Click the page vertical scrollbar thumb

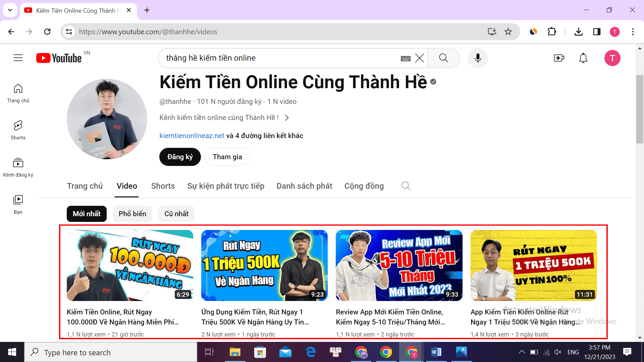click(x=640, y=110)
